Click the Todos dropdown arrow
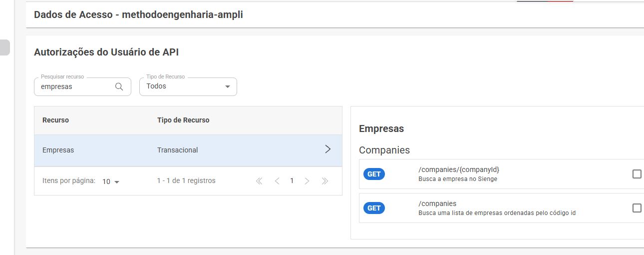Screen dimensions: 644x255 pos(228,86)
